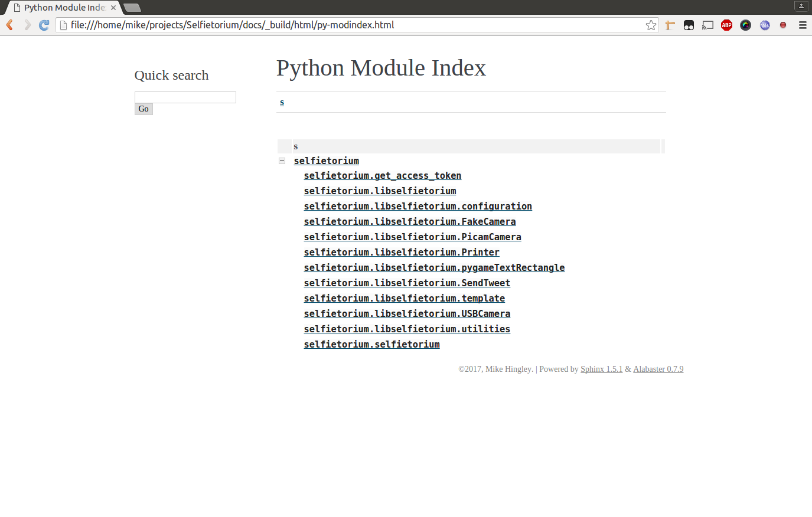The width and height of the screenshot is (812, 517).
Task: Click the 's' section header row
Action: [471, 146]
